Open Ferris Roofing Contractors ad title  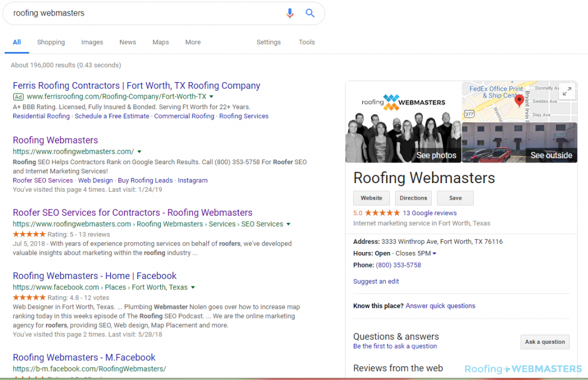[137, 86]
